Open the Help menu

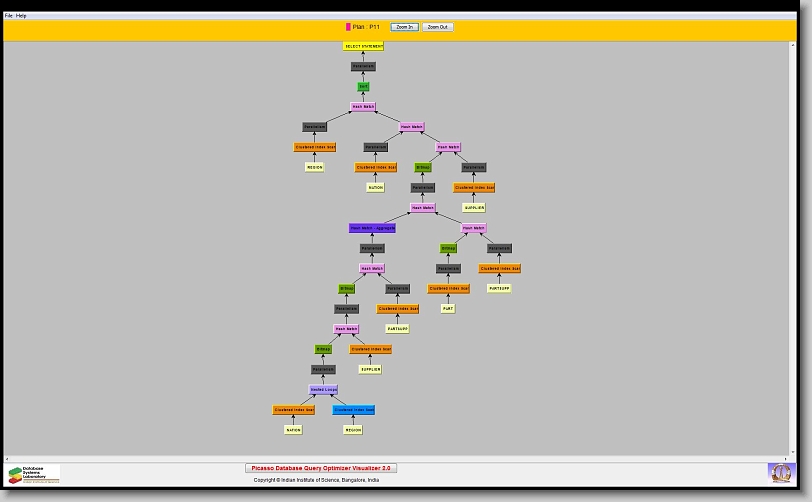pyautogui.click(x=21, y=16)
